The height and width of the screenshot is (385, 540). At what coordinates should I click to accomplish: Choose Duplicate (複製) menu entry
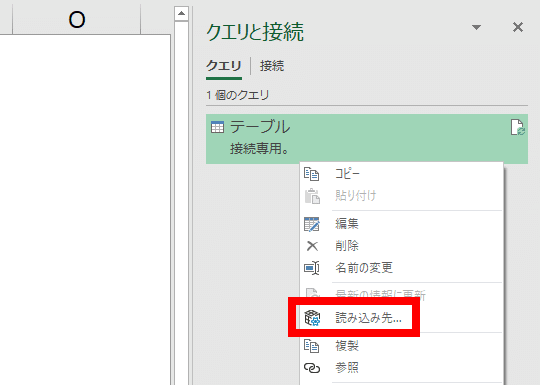[347, 346]
